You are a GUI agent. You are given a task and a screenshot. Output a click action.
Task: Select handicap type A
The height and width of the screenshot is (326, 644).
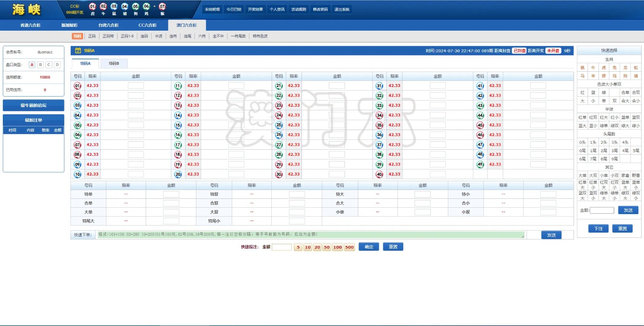[x=32, y=65]
